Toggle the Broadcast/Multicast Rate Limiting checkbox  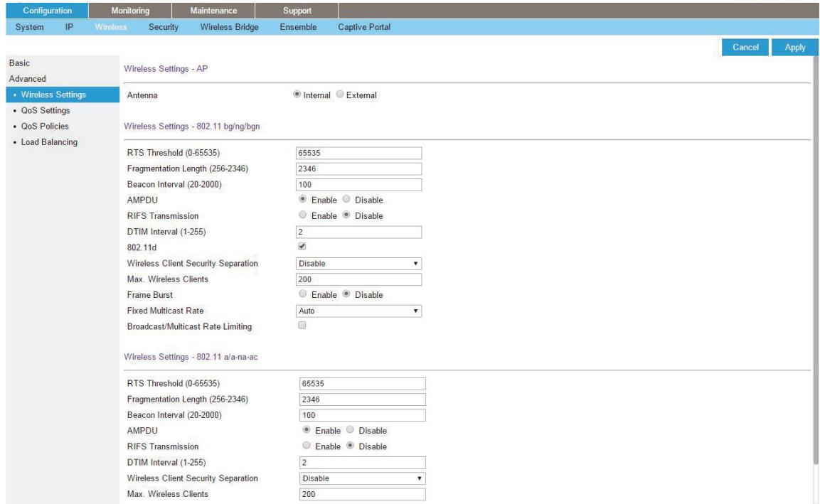[x=302, y=325]
